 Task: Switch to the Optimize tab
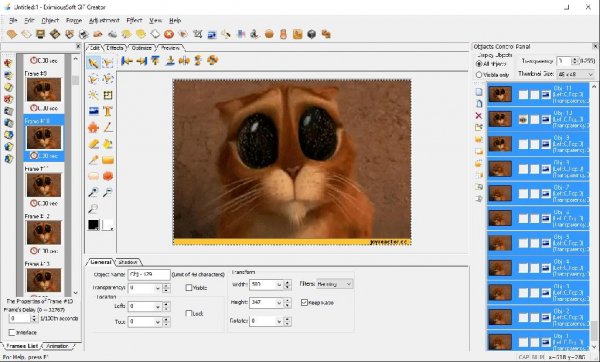click(x=142, y=48)
